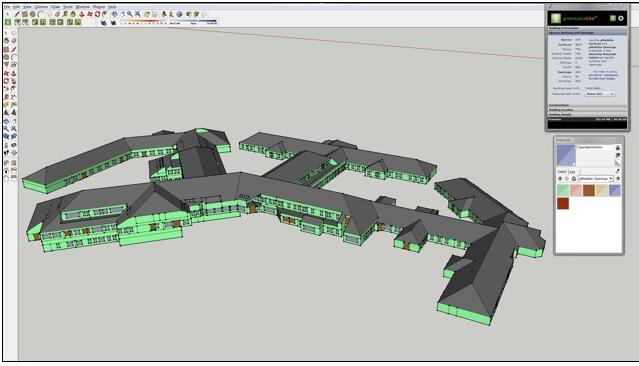639x366 pixels.
Task: Collapse the Spaces, Surfaces and Openings section
Action: (587, 33)
